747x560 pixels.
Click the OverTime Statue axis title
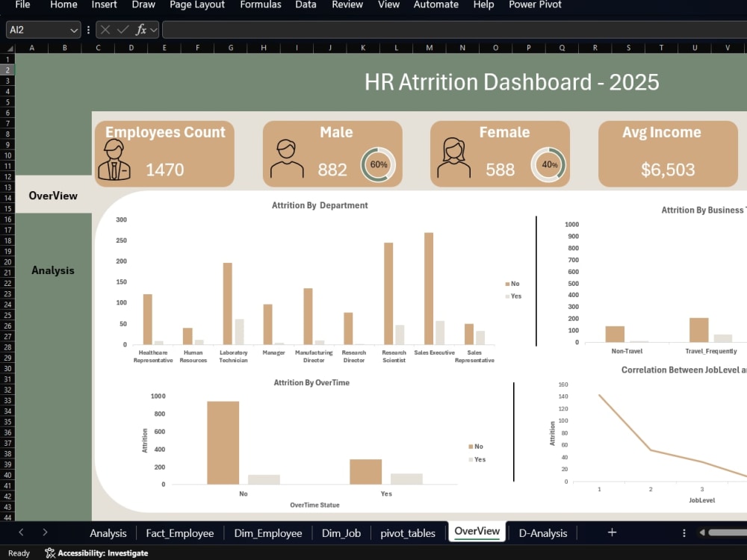[315, 505]
